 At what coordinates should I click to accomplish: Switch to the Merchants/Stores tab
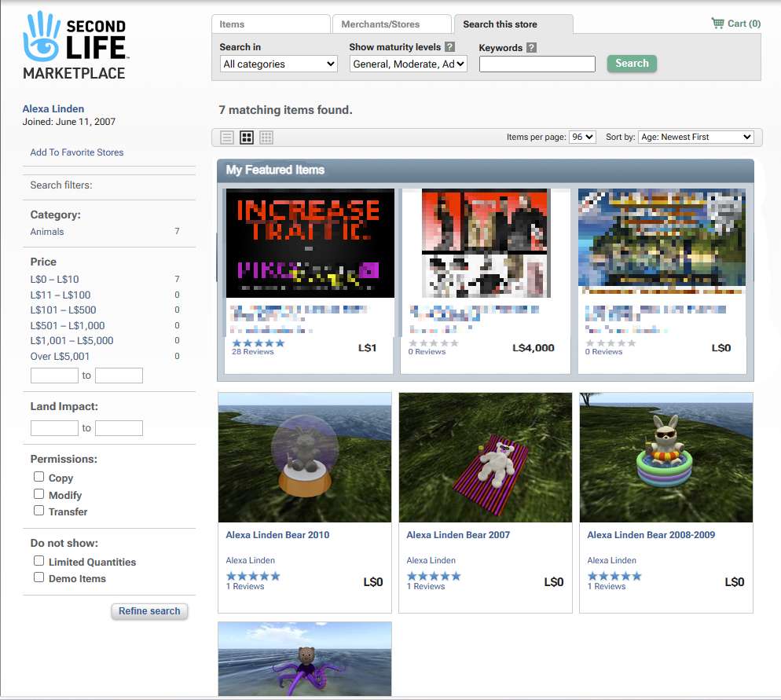coord(390,24)
